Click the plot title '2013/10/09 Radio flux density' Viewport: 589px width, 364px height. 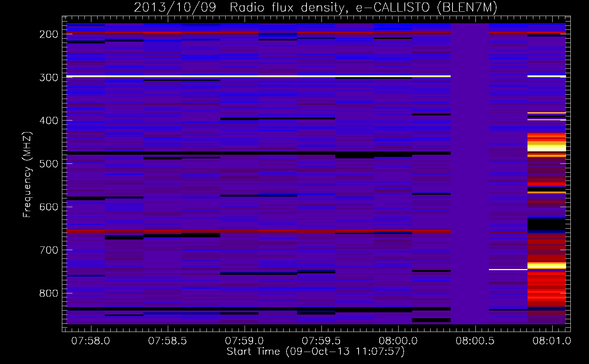[241, 7]
